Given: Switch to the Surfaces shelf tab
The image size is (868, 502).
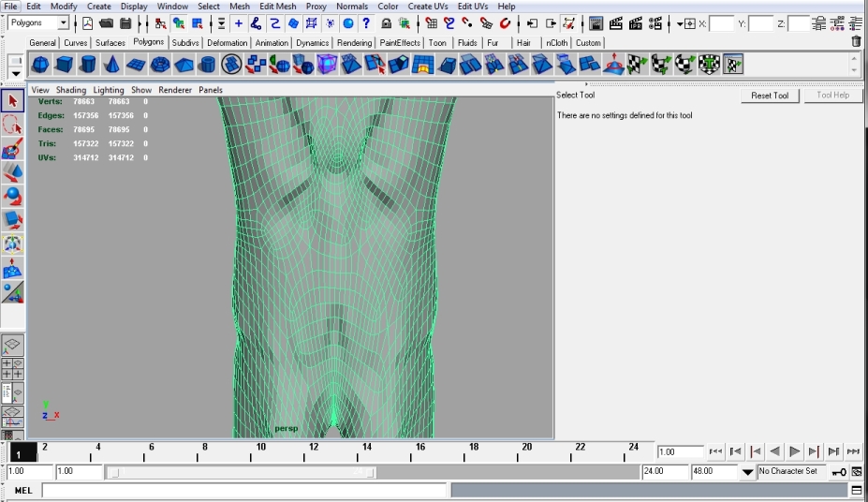Looking at the screenshot, I should point(110,43).
